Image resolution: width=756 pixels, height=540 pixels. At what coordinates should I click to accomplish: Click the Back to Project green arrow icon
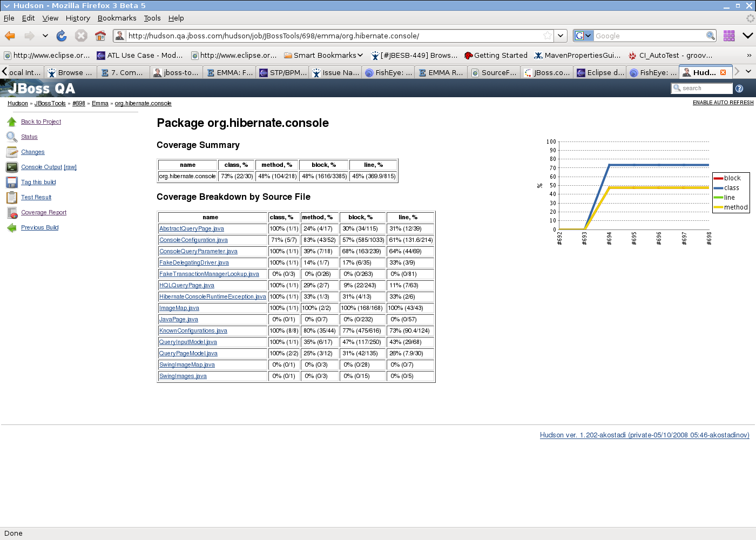[12, 122]
